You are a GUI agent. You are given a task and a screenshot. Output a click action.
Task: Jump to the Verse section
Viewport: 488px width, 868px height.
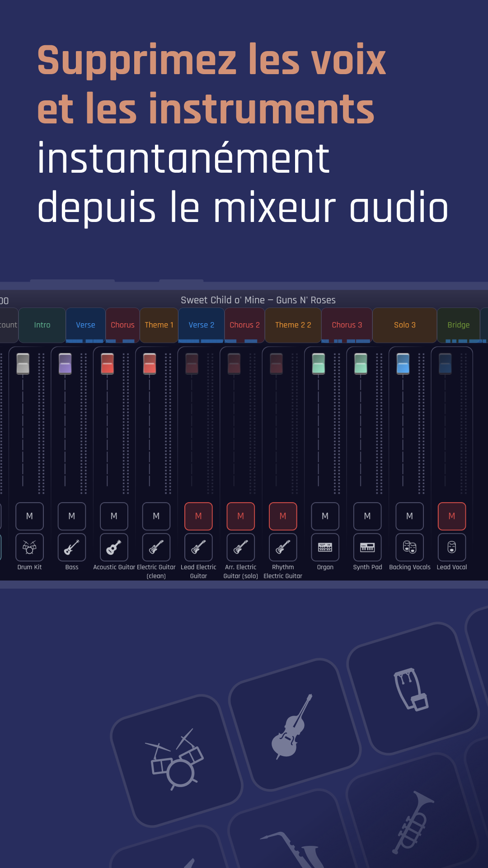[85, 325]
